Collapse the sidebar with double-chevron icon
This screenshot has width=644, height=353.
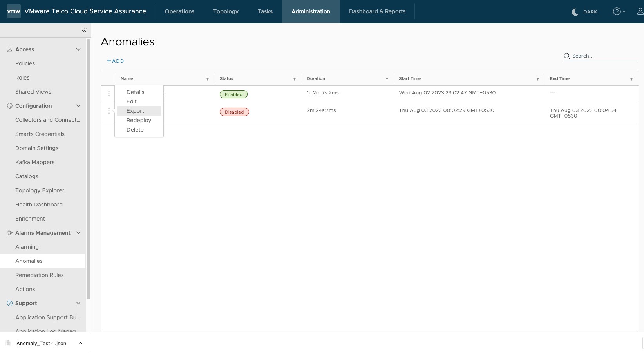[x=84, y=30]
